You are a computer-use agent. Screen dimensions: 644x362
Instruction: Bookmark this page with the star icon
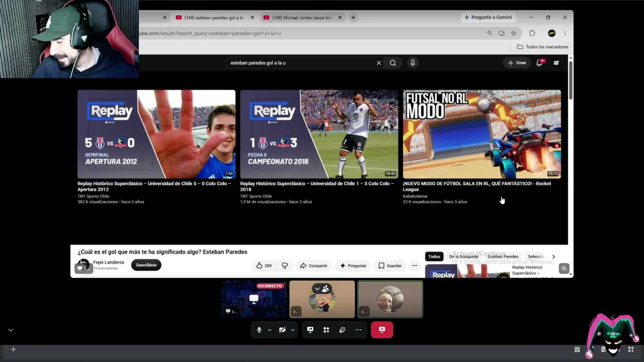click(x=514, y=33)
